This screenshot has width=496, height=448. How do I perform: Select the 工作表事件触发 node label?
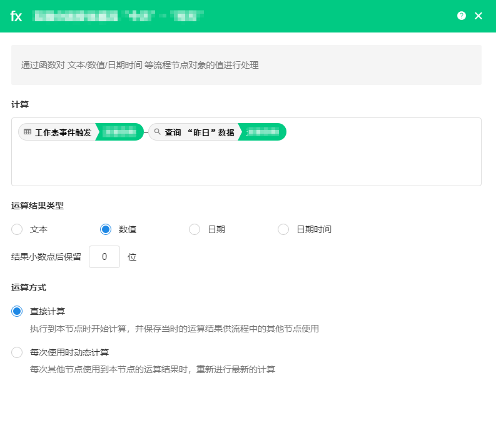[x=63, y=132]
